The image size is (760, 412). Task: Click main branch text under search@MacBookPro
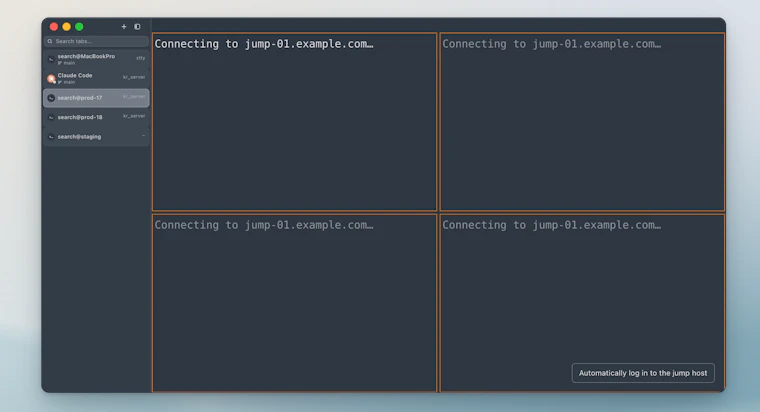coord(69,63)
